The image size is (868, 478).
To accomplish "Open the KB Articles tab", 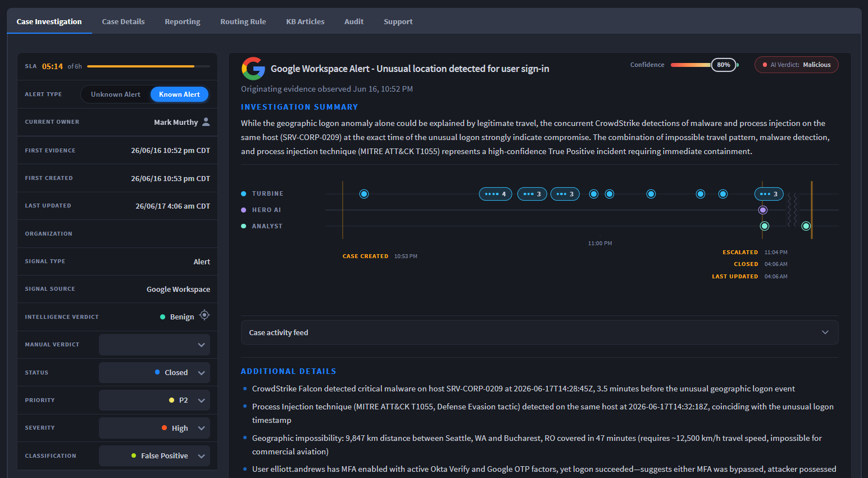I will (x=305, y=21).
